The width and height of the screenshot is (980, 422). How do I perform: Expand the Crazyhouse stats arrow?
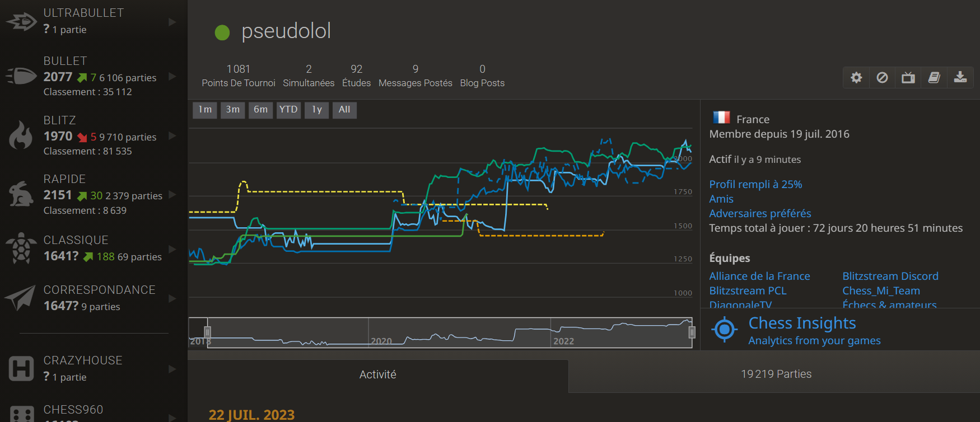172,369
